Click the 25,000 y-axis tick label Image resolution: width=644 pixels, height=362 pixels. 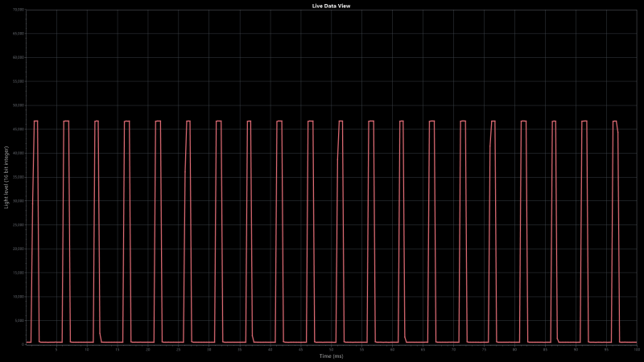point(19,224)
